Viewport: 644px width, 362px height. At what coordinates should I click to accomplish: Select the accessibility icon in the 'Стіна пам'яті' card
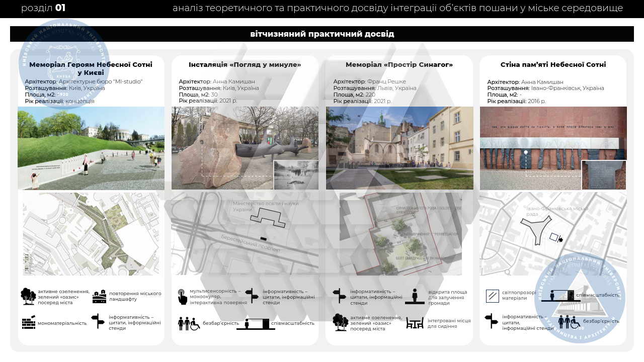click(x=568, y=322)
